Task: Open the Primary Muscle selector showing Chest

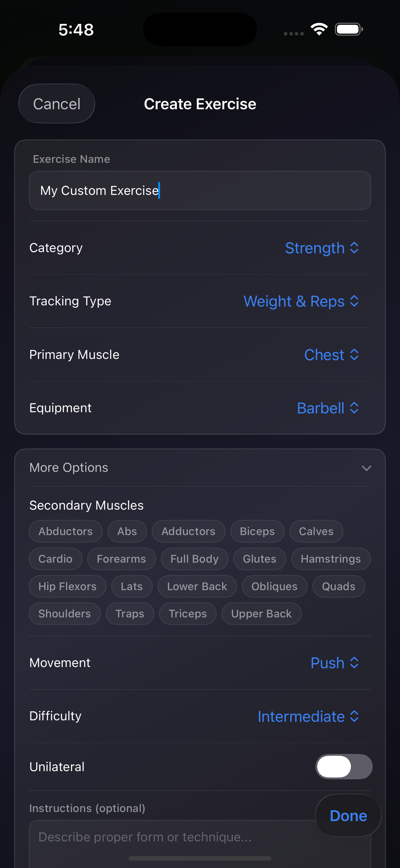Action: coord(331,354)
